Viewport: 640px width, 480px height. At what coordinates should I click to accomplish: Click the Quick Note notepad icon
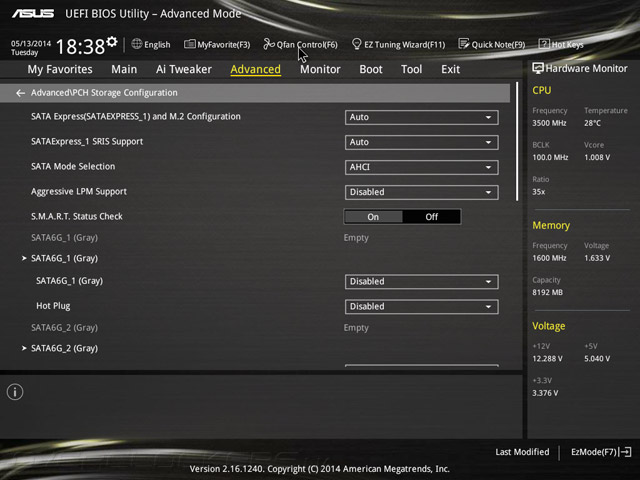pos(464,44)
